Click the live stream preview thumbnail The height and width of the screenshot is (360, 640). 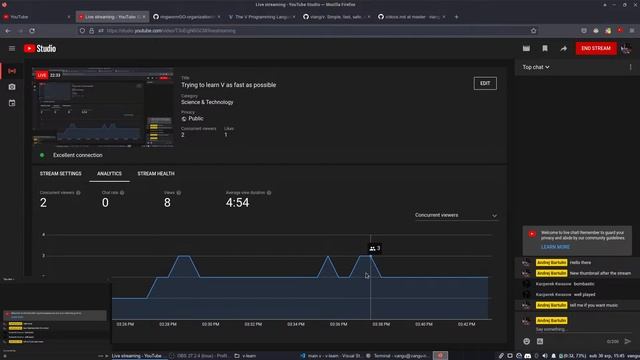coord(103,108)
